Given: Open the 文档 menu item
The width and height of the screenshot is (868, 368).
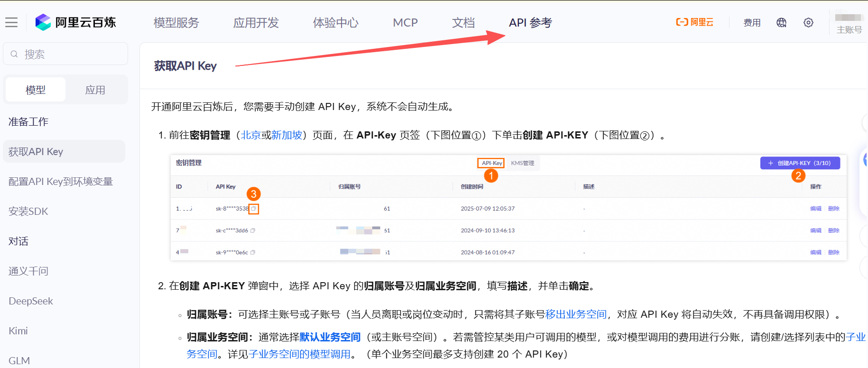Looking at the screenshot, I should (463, 23).
